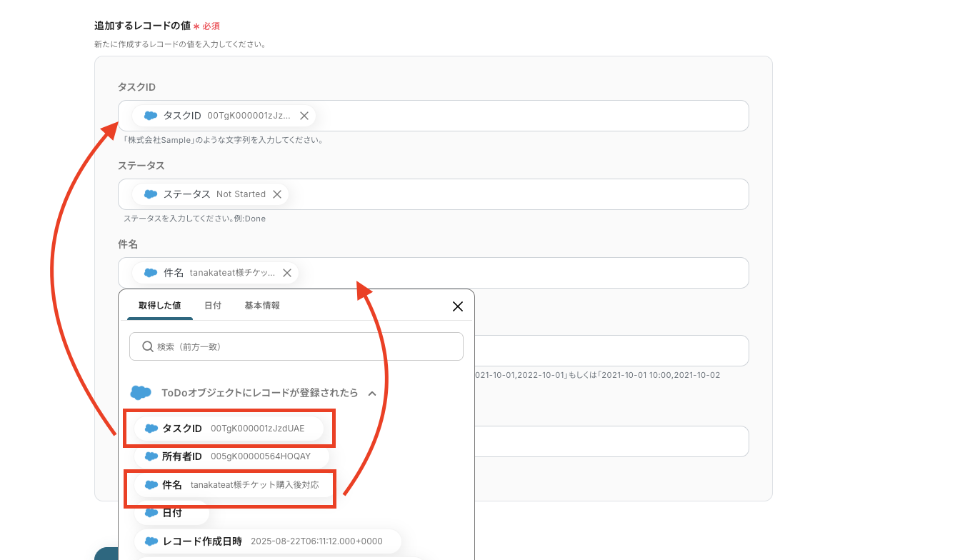Click the cloud icon on the 所有者ID row
This screenshot has height=560, width=960.
click(151, 456)
